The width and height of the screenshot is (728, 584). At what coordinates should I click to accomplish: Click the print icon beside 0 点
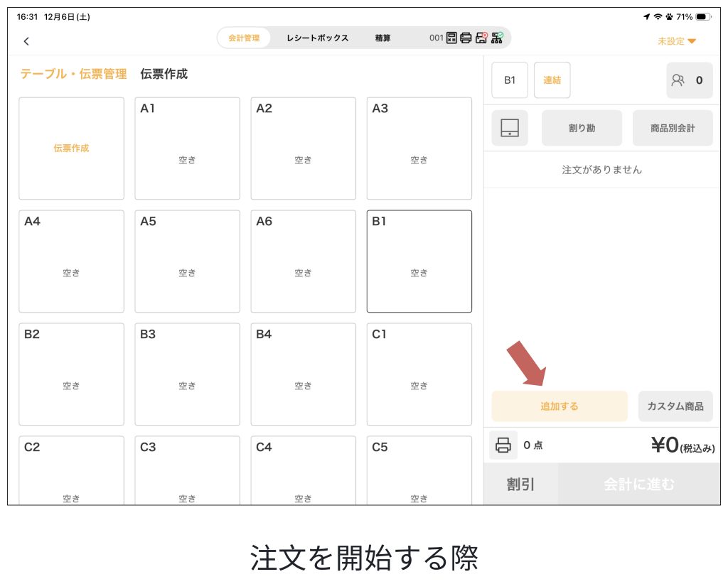[x=503, y=445]
